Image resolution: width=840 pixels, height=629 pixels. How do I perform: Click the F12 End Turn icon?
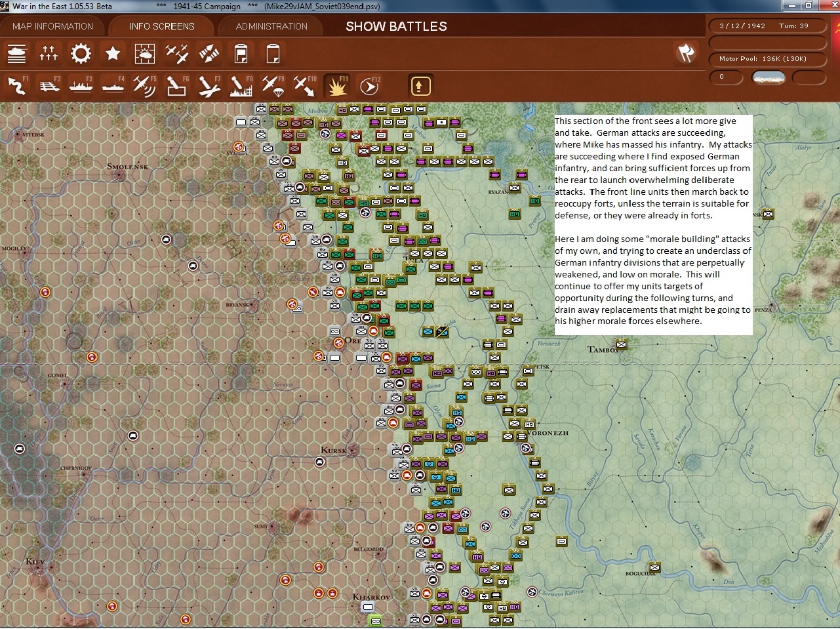(370, 85)
